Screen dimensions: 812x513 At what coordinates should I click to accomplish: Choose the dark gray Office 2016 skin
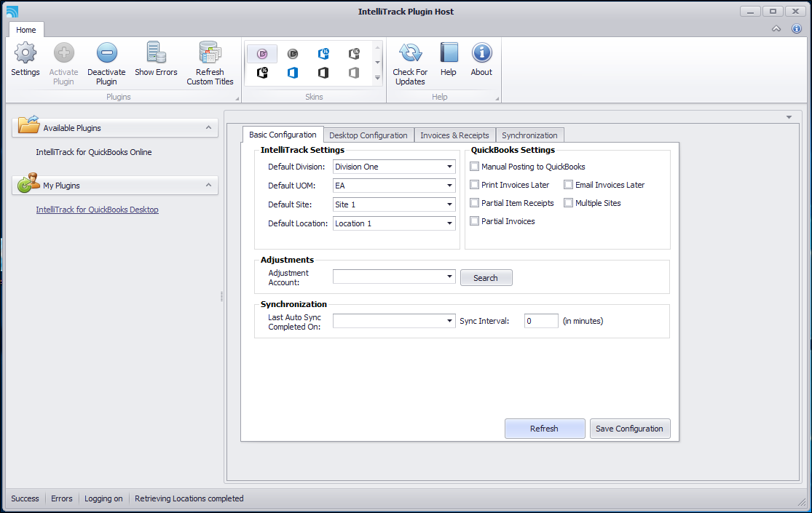tap(354, 53)
